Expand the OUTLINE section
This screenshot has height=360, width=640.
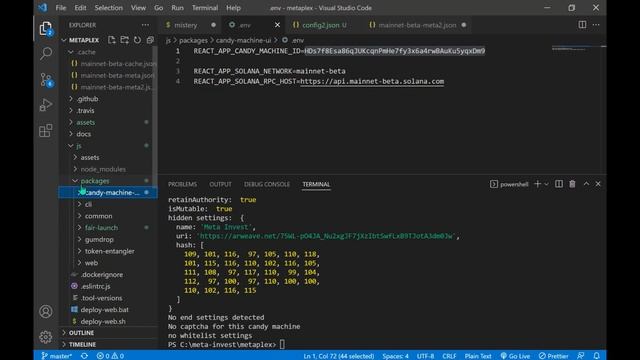(x=81, y=333)
